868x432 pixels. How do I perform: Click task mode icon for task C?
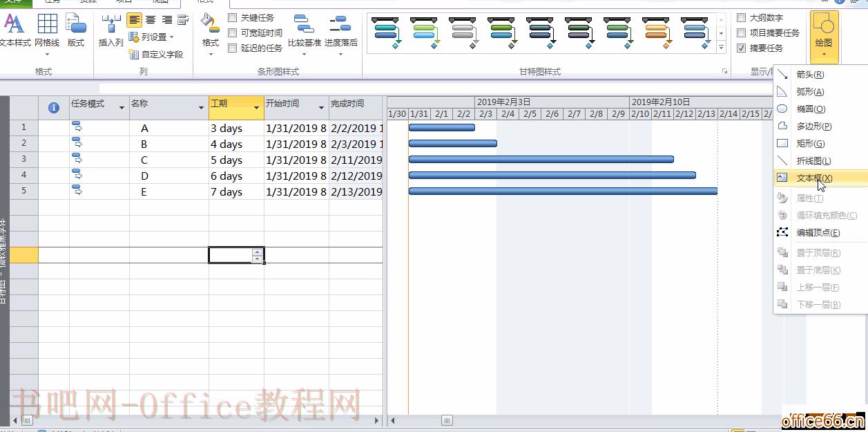(77, 158)
